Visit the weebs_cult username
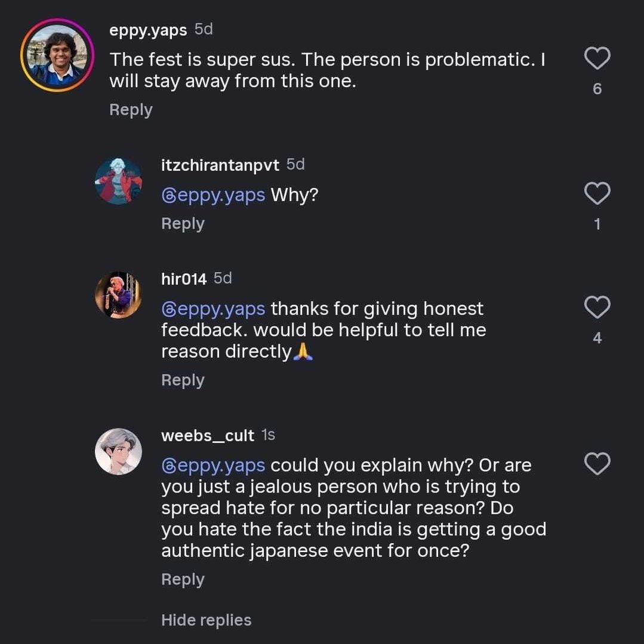 208,435
